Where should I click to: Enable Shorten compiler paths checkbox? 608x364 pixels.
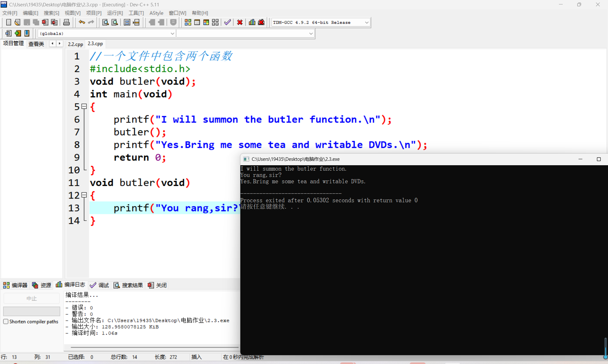(x=6, y=322)
